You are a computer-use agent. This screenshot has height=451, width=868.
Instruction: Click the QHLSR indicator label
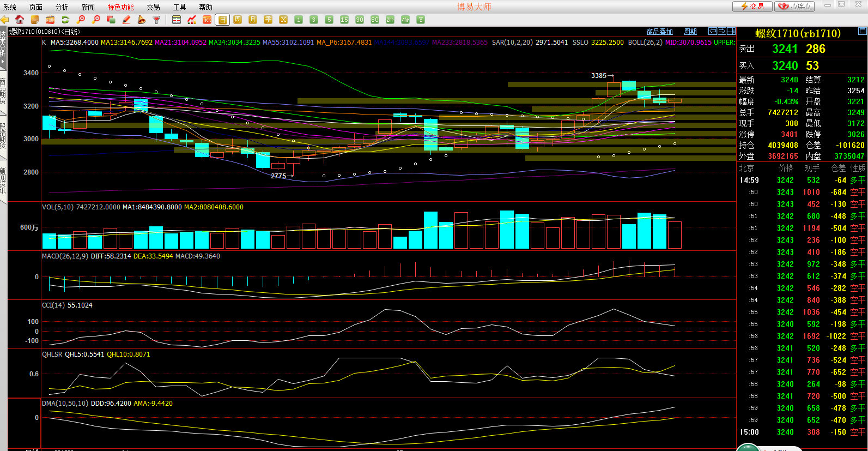(x=52, y=354)
